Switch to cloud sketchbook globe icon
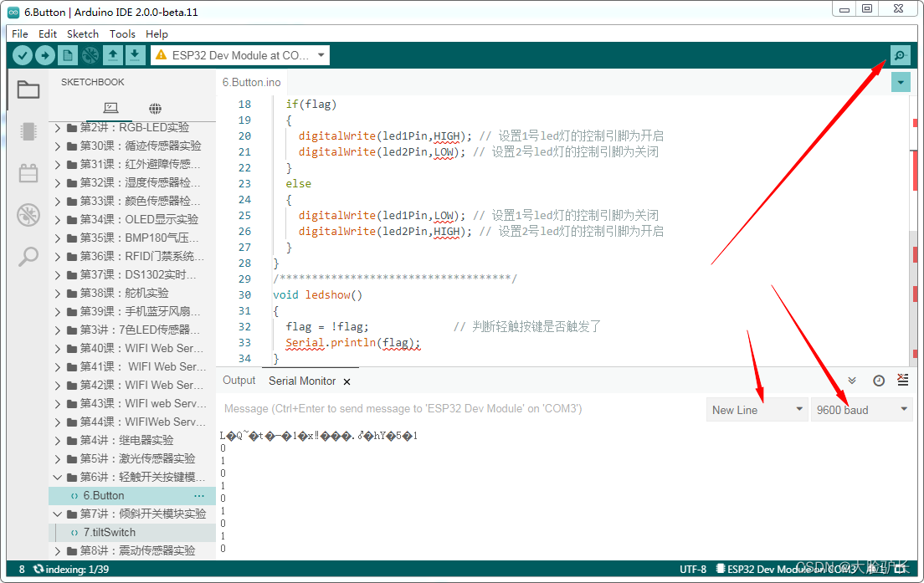The image size is (924, 583). (x=155, y=108)
